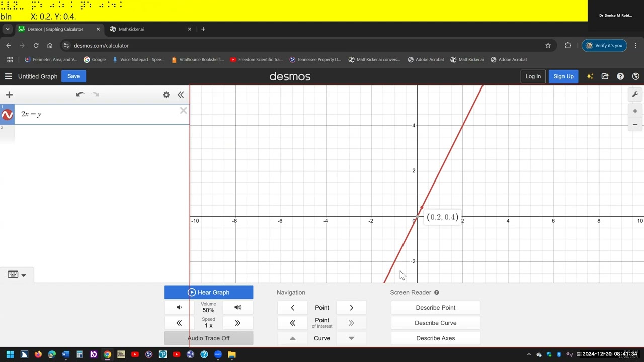Viewport: 644px width, 362px height.
Task: Open language globe menu
Action: (636, 76)
